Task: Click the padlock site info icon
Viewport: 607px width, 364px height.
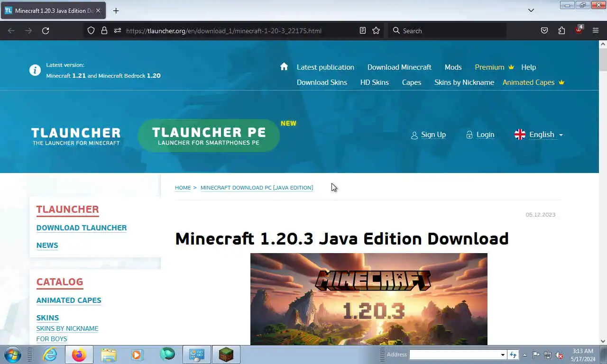Action: click(104, 31)
